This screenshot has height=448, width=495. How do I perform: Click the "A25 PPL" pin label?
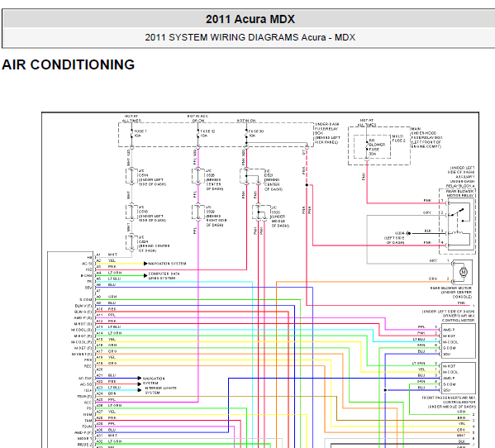[x=106, y=399]
